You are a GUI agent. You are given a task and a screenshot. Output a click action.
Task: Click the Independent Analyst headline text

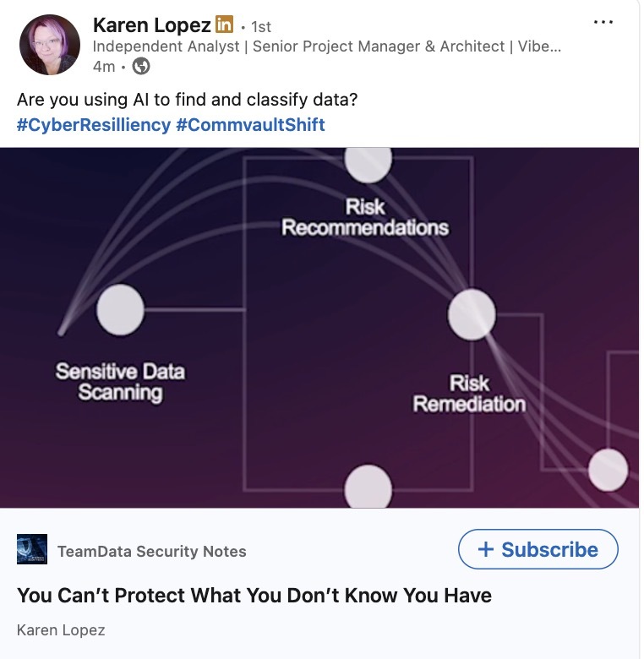click(326, 46)
